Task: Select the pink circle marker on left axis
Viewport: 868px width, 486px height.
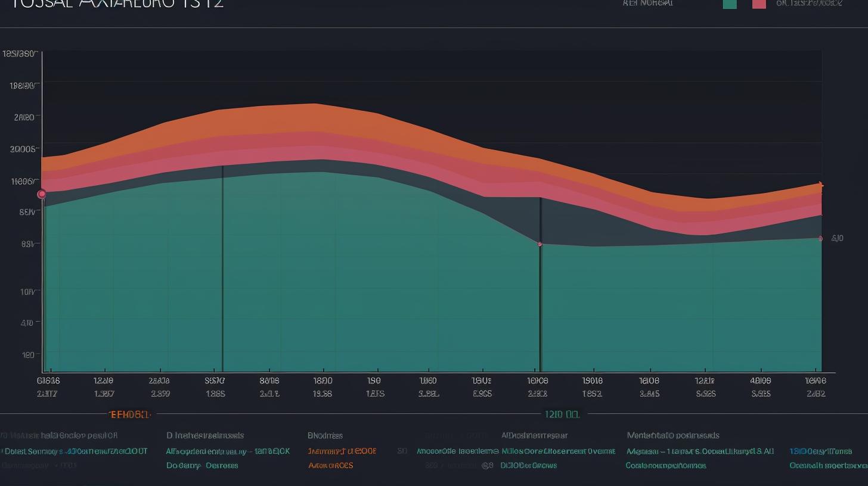Action: click(x=42, y=194)
